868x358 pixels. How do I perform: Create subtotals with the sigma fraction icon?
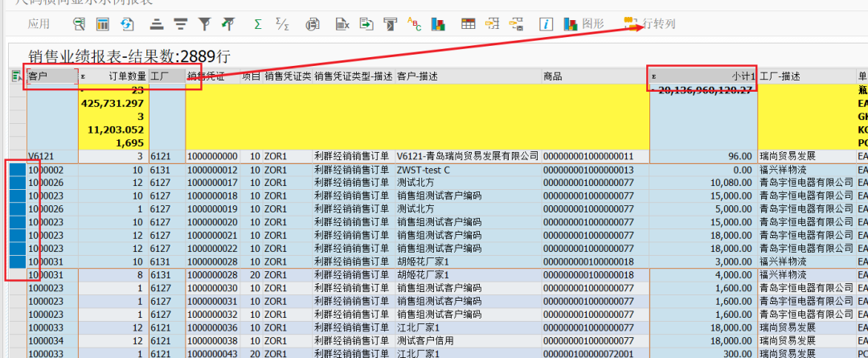click(282, 24)
